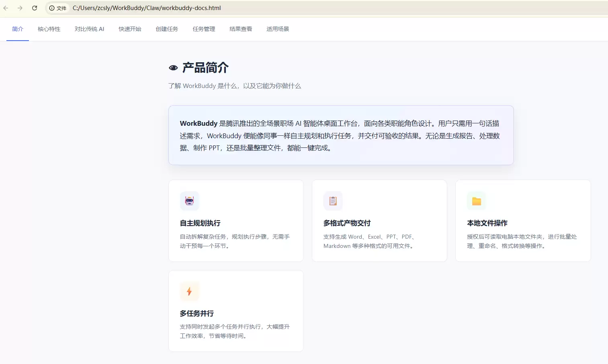Screen dimensions: 608x364
Task: Click the clipboard icon above 多格式产物交付
Action: pos(333,201)
